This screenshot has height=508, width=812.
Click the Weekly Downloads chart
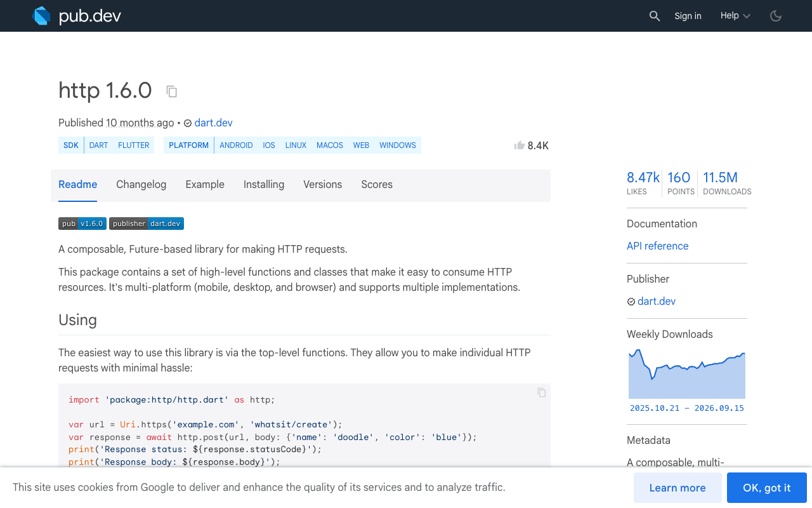click(x=687, y=374)
